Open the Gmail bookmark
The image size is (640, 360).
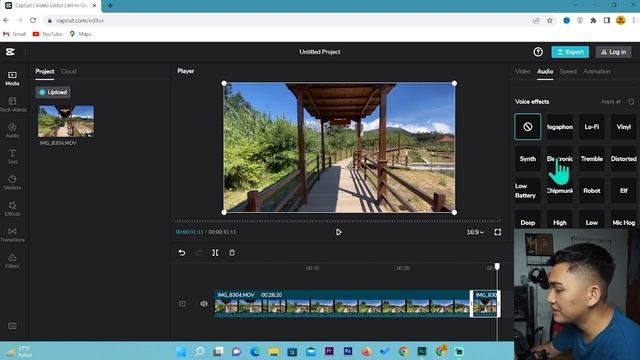point(14,34)
